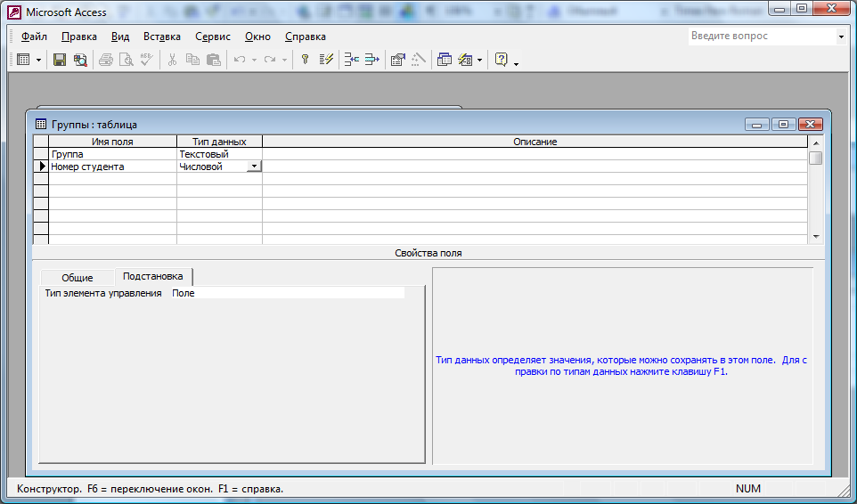The height and width of the screenshot is (504, 857).
Task: Select the Номер студента field name cell
Action: tap(112, 167)
